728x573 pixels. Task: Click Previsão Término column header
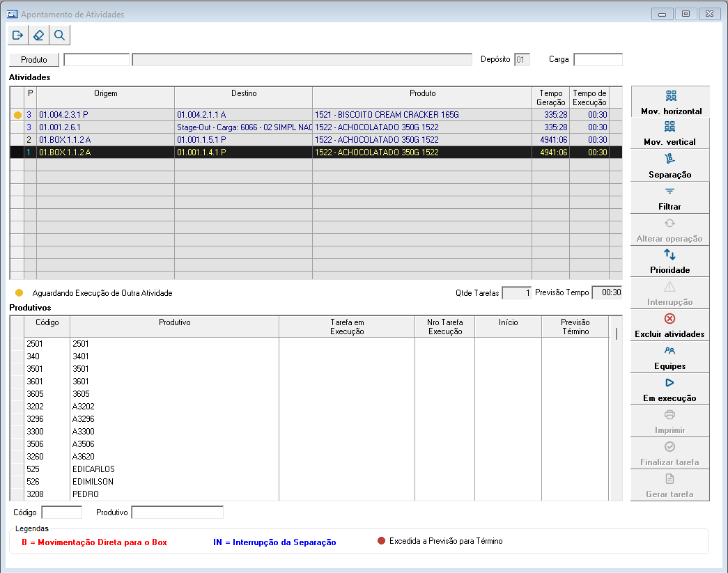pyautogui.click(x=575, y=327)
